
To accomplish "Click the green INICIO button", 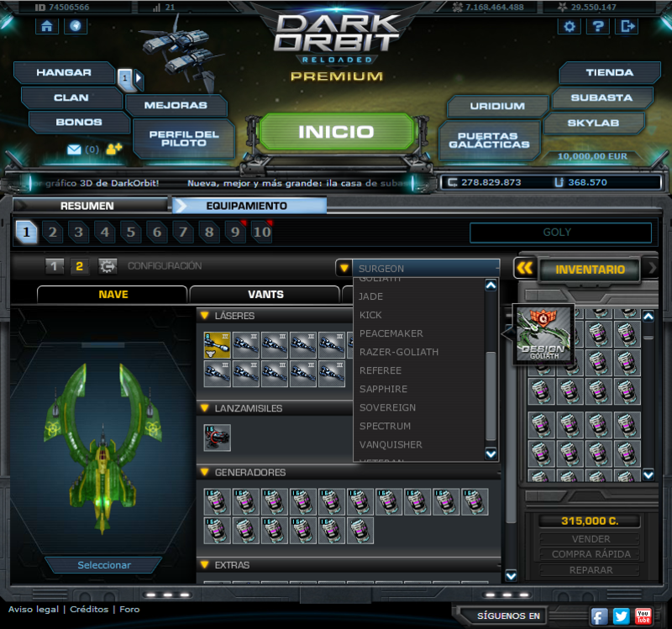I will (x=337, y=132).
